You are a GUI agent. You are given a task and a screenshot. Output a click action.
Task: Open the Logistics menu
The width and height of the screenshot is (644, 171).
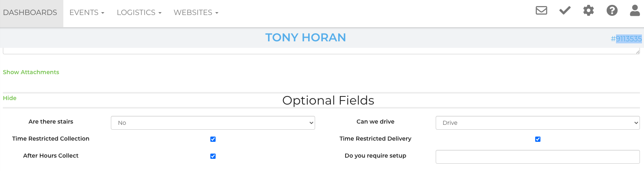click(139, 13)
